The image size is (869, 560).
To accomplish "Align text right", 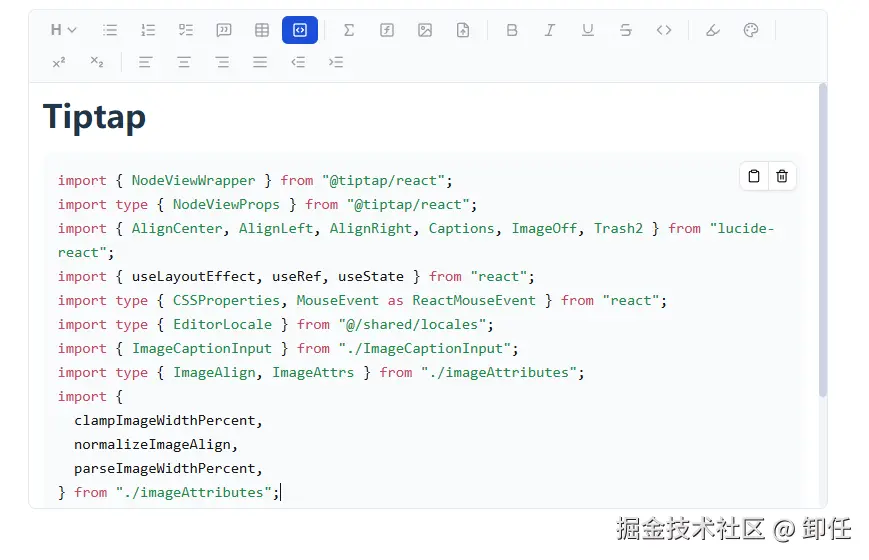I will [222, 62].
